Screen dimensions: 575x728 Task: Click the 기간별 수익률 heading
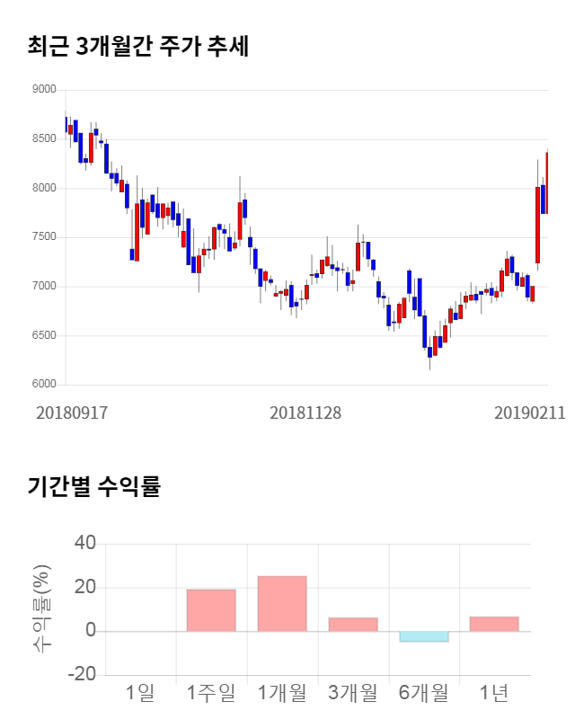point(93,487)
